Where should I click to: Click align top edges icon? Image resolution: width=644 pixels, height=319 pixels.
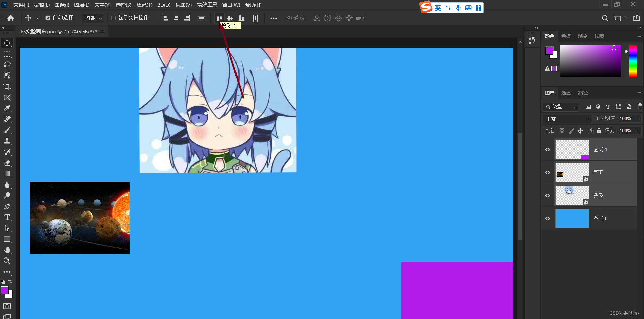pos(219,18)
